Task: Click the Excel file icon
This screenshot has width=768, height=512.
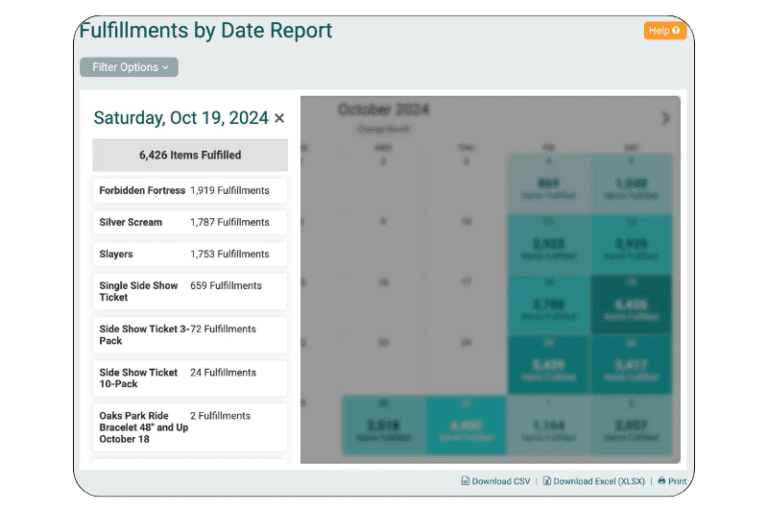Action: coord(547,481)
